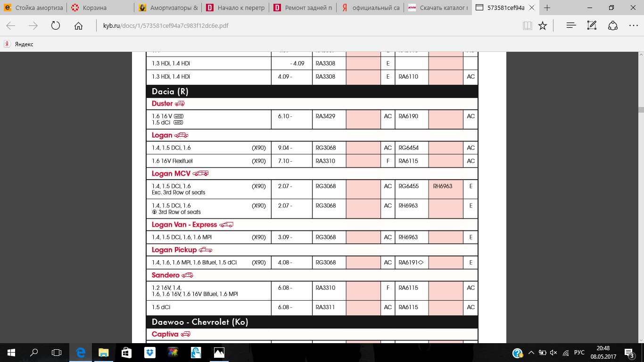The image size is (644, 362).
Task: Click the Edge icon on the taskbar
Action: 81,353
